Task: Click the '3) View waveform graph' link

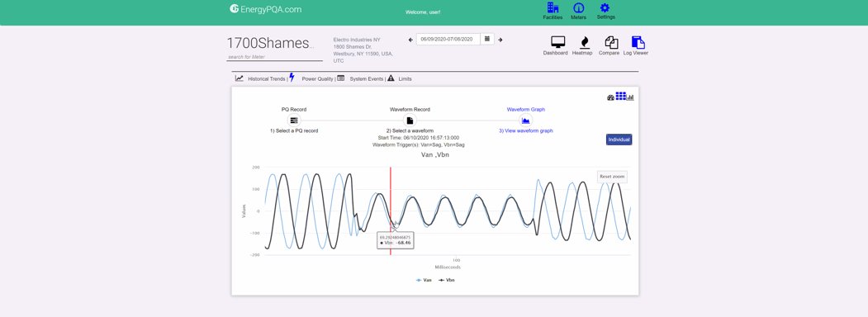Action: 526,131
